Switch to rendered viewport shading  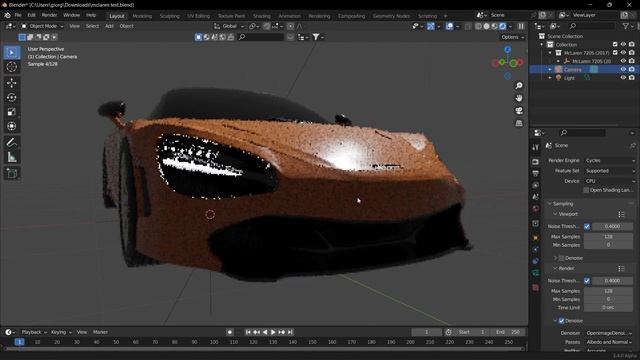502,26
